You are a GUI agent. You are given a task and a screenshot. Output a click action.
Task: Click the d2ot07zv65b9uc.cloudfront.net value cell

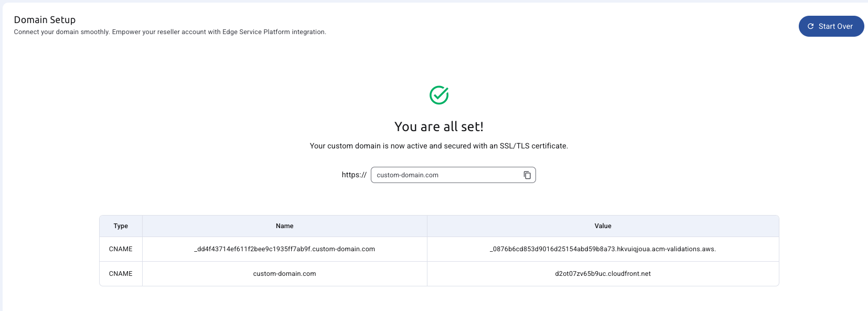coord(603,274)
